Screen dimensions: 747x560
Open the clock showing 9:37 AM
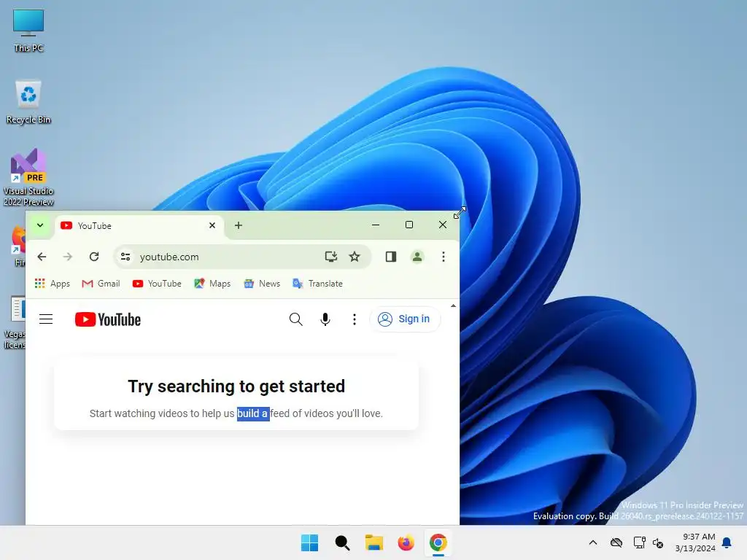[695, 542]
